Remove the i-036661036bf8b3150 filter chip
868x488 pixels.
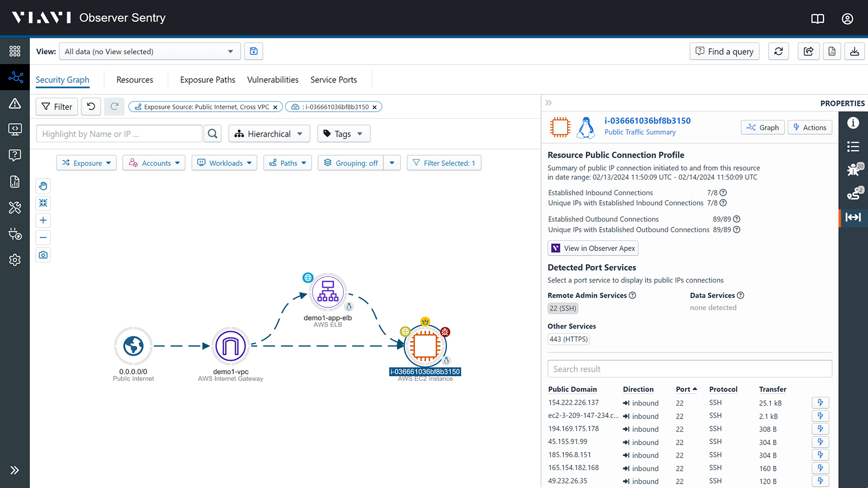374,107
